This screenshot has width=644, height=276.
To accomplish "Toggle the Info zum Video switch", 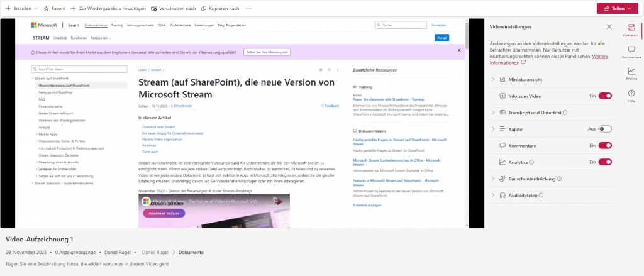I will [x=605, y=96].
